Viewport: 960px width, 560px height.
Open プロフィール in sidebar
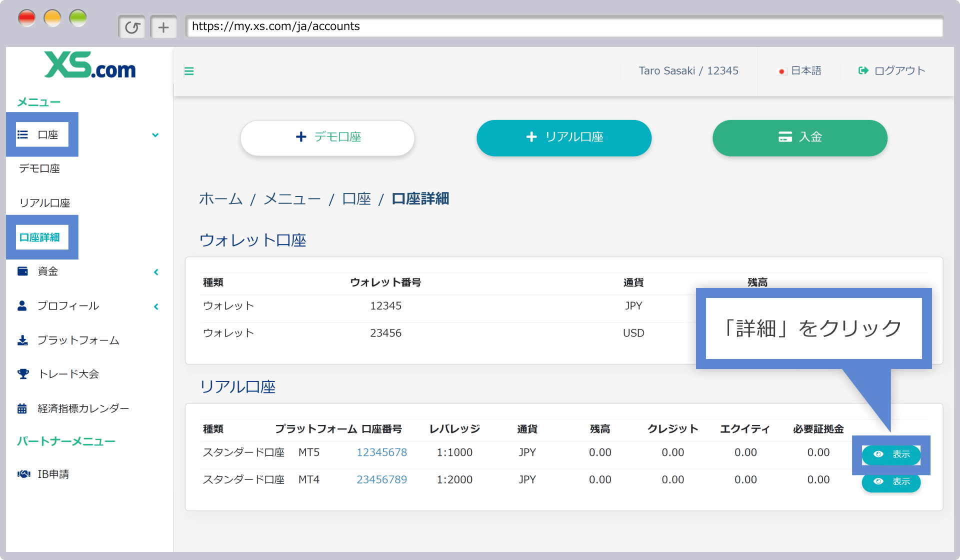coord(68,305)
